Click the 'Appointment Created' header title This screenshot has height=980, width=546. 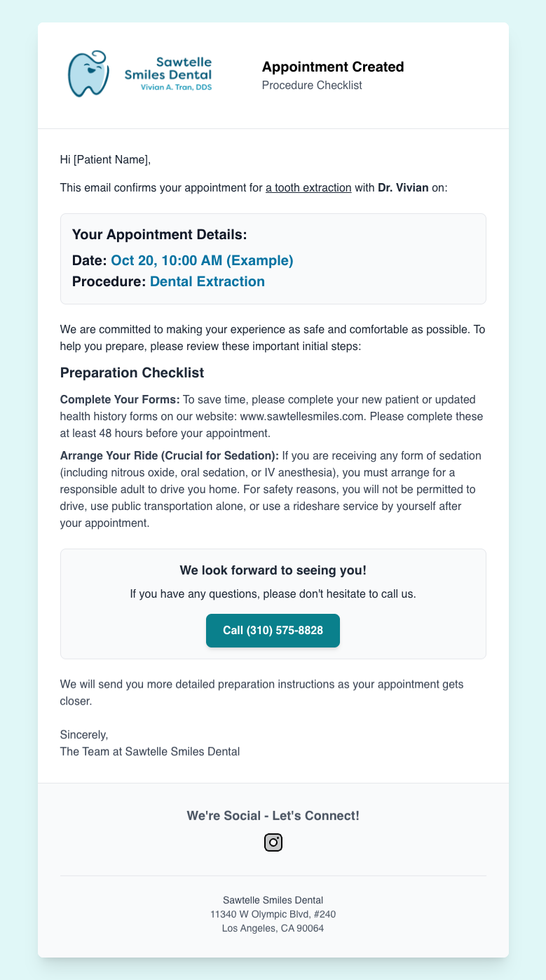(333, 67)
